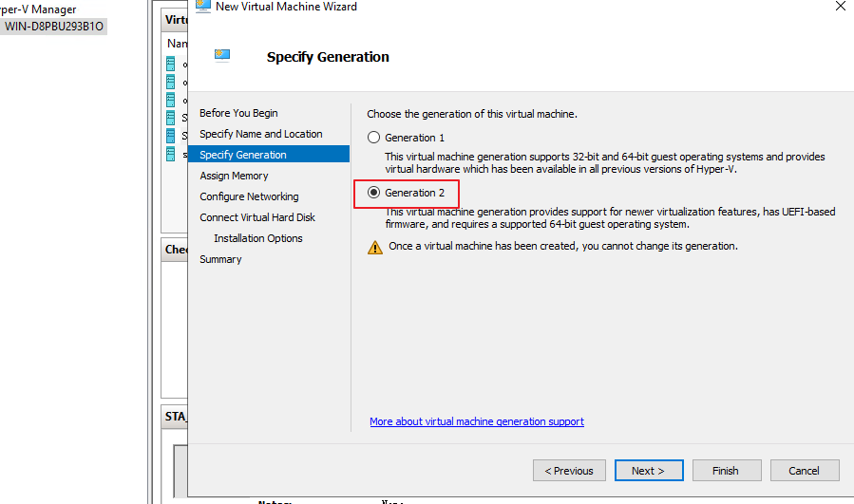Click the Previous button
The image size is (854, 504).
tap(569, 470)
